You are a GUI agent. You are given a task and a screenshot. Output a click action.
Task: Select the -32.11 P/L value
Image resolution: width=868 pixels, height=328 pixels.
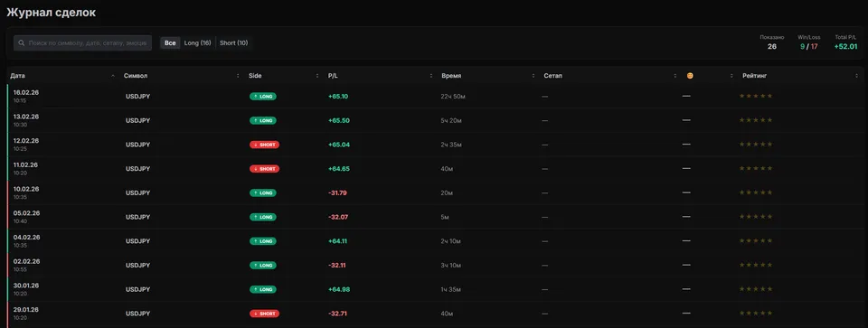(x=336, y=266)
